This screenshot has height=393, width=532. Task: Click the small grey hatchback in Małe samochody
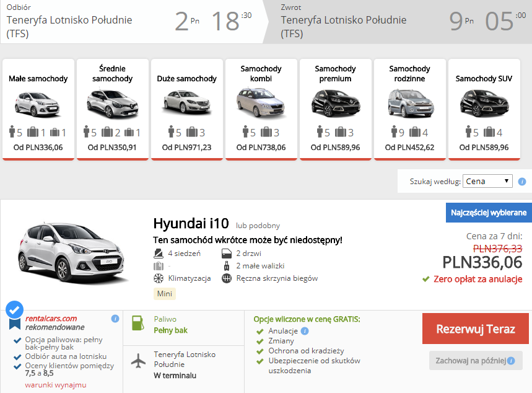click(x=38, y=104)
